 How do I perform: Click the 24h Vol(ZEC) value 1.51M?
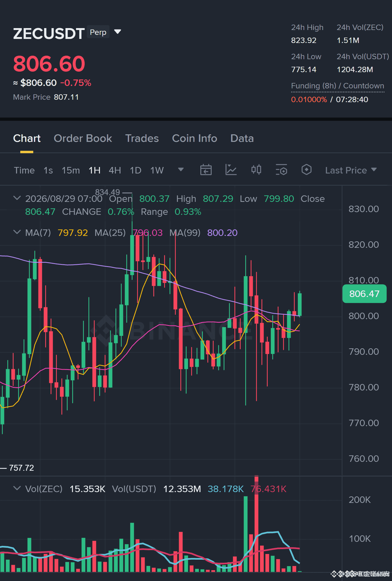click(348, 41)
